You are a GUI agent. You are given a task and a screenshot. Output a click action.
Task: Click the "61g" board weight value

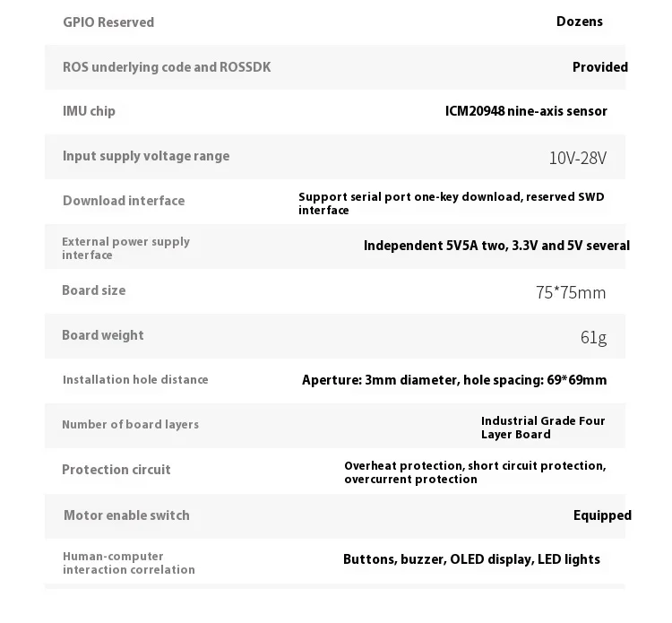(x=593, y=337)
